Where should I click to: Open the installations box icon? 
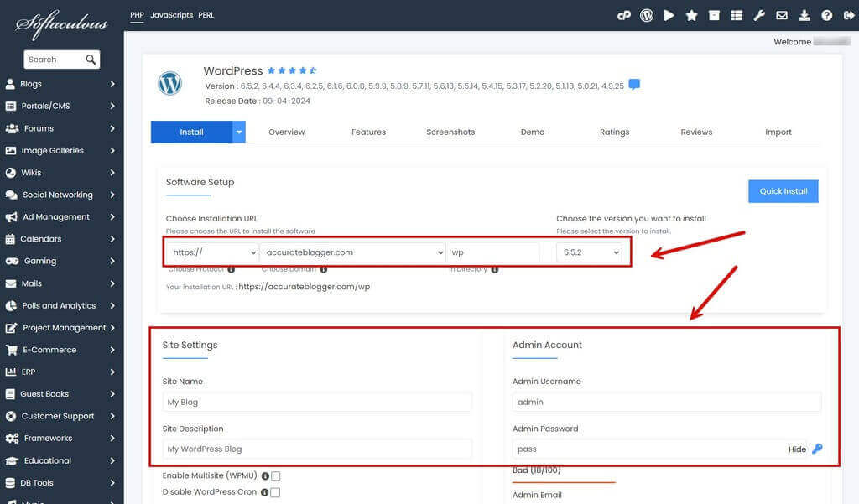[x=714, y=15]
